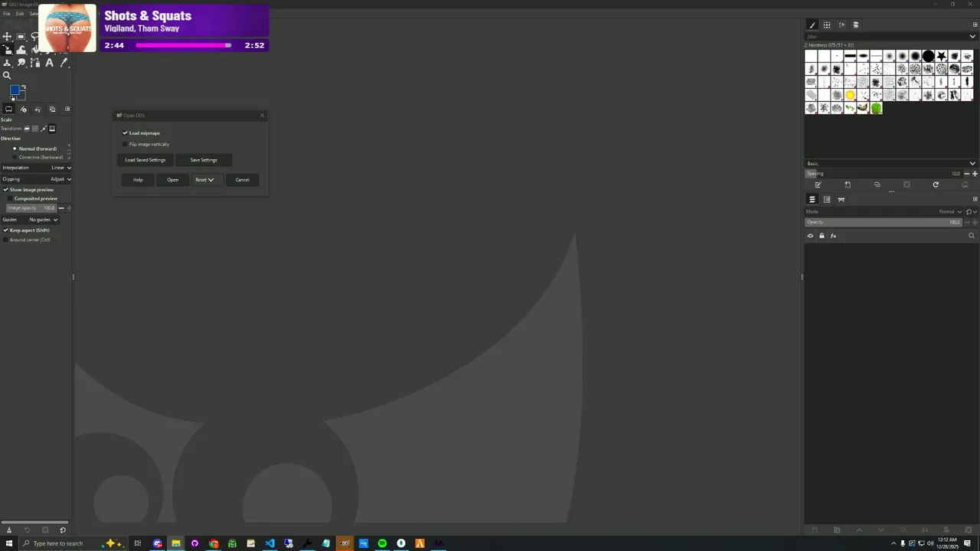
Task: Enable Composited preview checkbox
Action: point(11,199)
